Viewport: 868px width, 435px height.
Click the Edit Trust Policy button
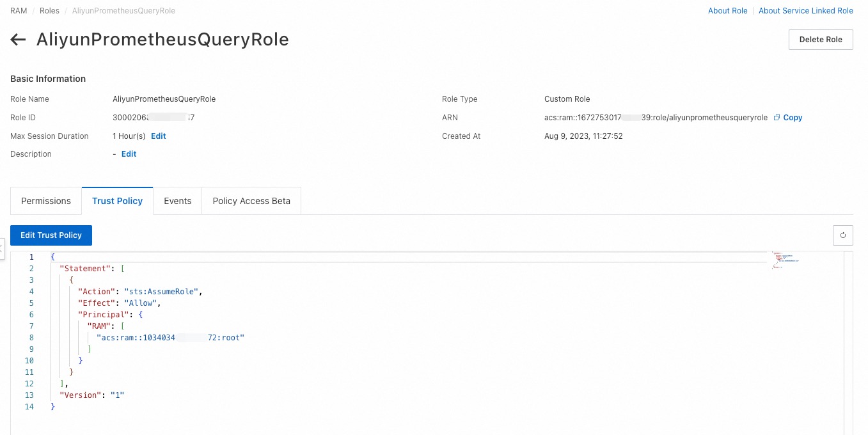coord(51,235)
